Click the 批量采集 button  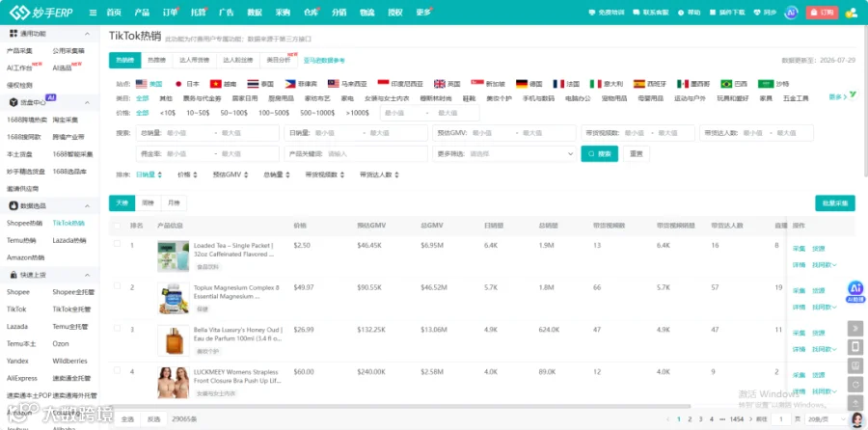point(835,203)
